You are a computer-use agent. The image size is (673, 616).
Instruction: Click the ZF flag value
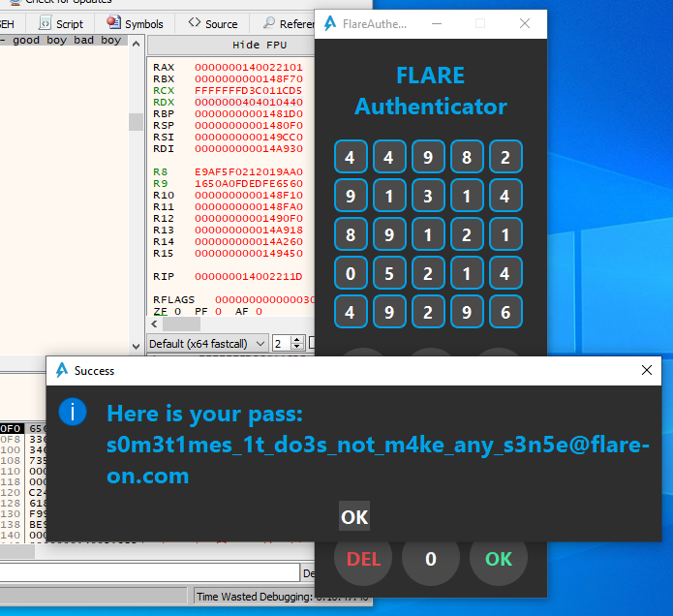178,311
